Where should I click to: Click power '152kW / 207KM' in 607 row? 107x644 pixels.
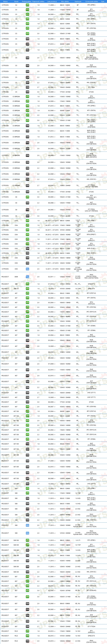65,591
